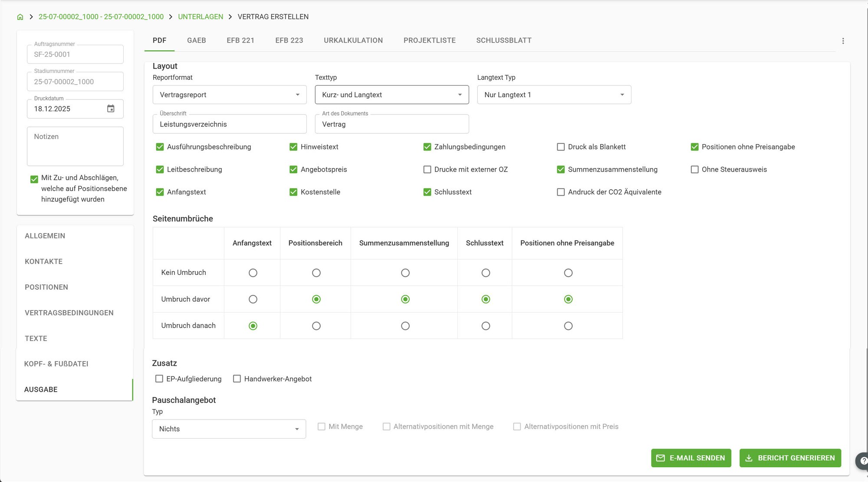Open the KONTAKTE sidebar section
The height and width of the screenshot is (482, 868).
(75, 261)
